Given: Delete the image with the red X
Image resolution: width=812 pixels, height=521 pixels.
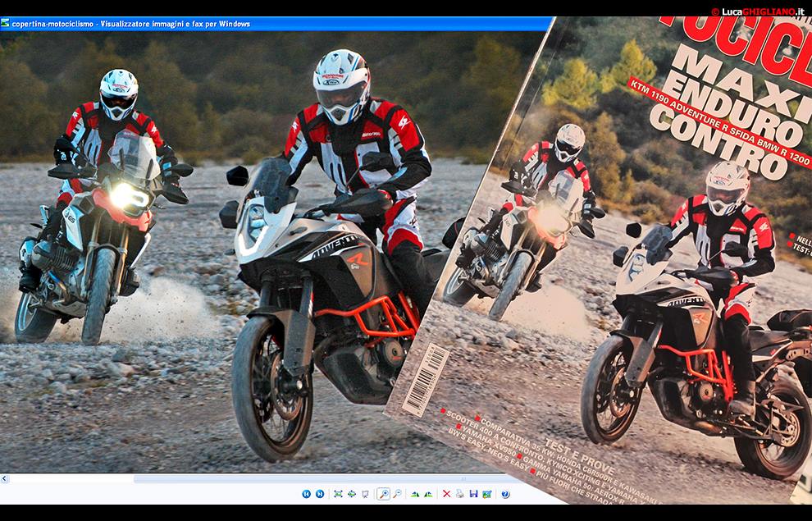Looking at the screenshot, I should [x=446, y=494].
